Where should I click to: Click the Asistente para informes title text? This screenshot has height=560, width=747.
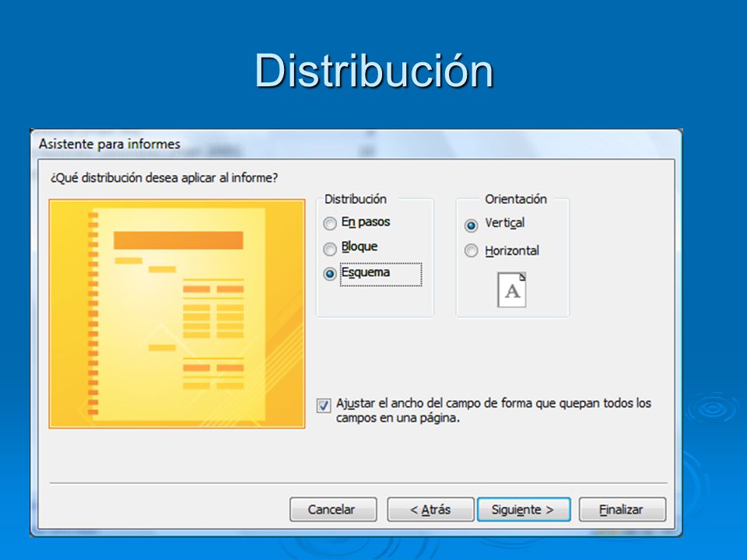click(110, 144)
